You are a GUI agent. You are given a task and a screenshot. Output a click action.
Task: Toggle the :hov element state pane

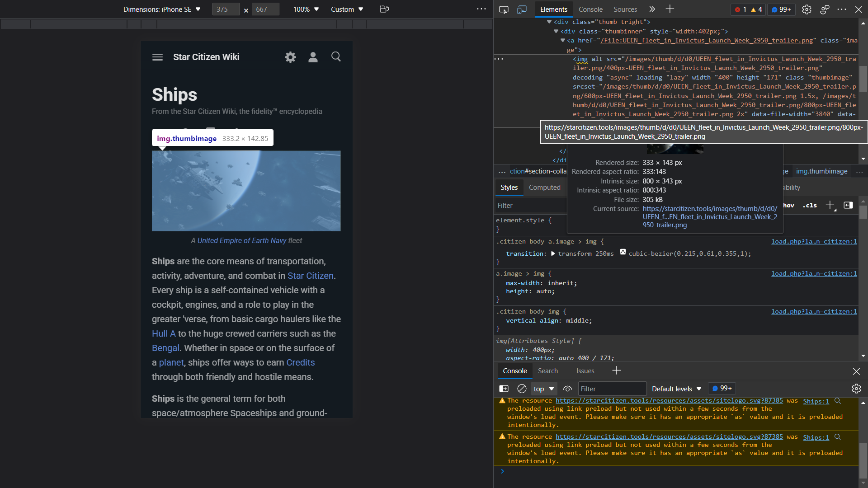click(788, 205)
